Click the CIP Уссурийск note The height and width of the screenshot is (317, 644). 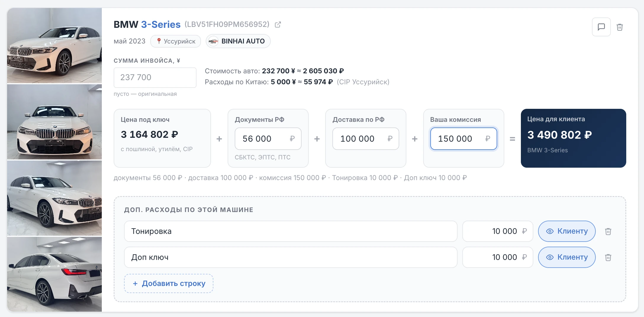tap(363, 82)
